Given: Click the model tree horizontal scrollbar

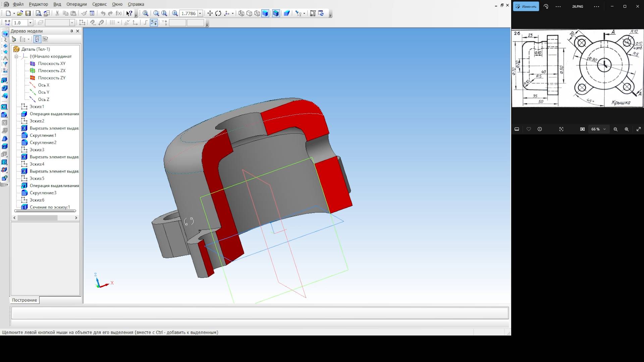Looking at the screenshot, I should click(x=38, y=218).
